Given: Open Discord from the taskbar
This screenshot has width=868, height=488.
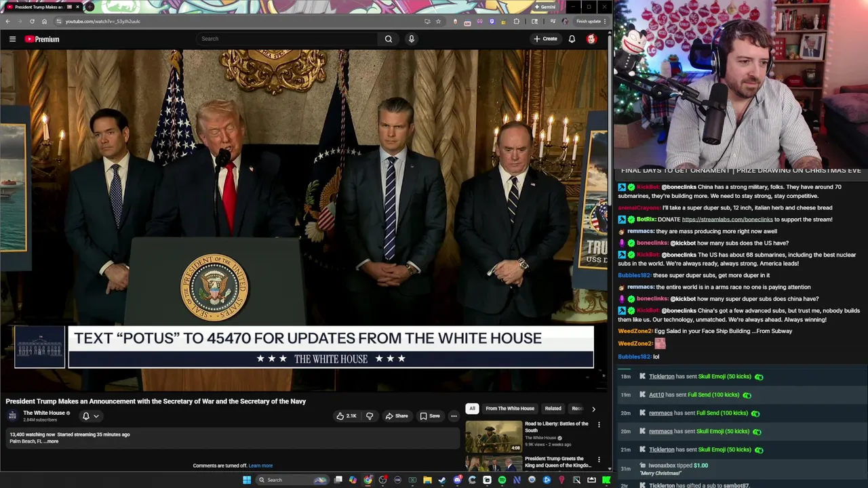Looking at the screenshot, I should click(x=457, y=480).
